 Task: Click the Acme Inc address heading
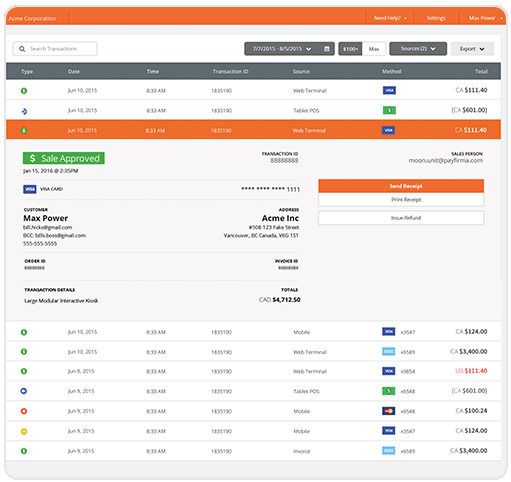point(280,218)
